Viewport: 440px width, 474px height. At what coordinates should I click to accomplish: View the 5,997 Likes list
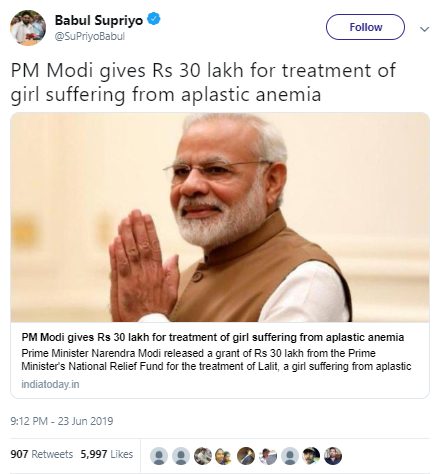click(107, 454)
